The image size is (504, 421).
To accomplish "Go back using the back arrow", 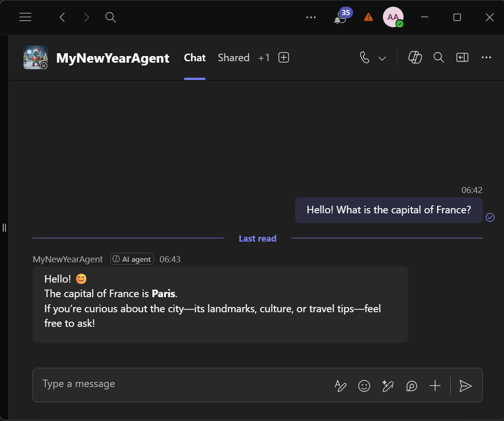I will coord(62,17).
